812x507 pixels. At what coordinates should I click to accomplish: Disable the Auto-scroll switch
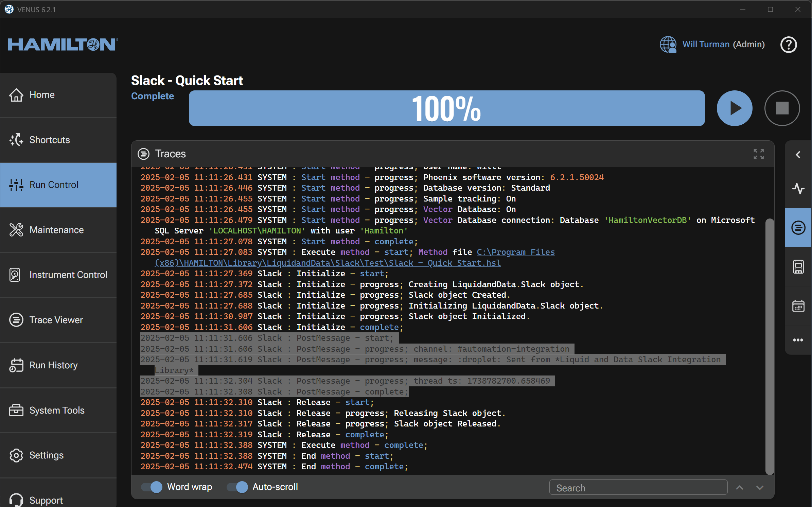coord(237,487)
